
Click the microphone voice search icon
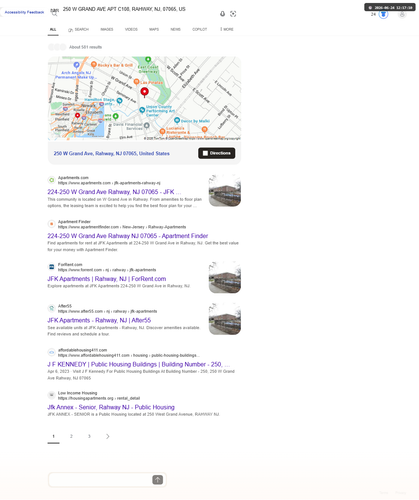pyautogui.click(x=222, y=14)
